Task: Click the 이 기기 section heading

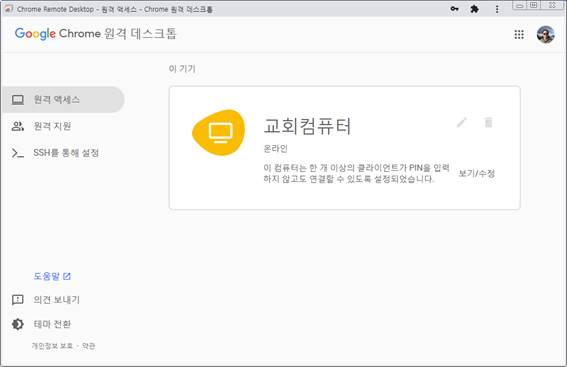Action: tap(182, 69)
